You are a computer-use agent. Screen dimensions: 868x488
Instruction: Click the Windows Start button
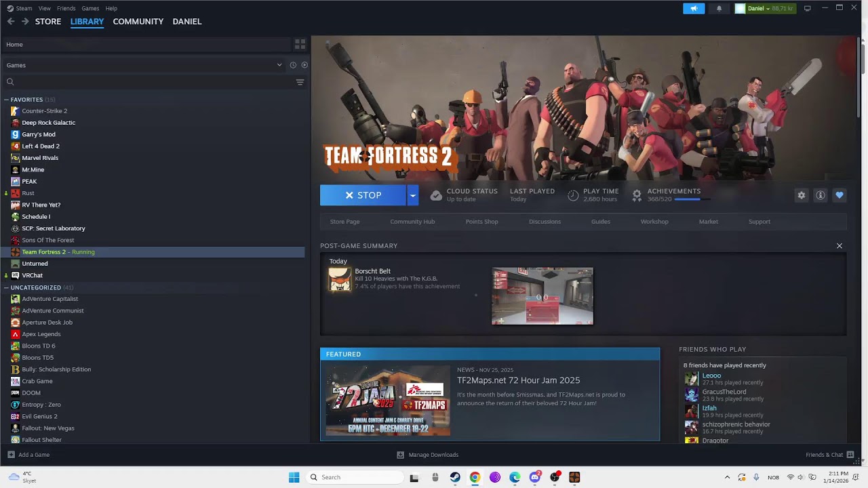[x=294, y=477]
